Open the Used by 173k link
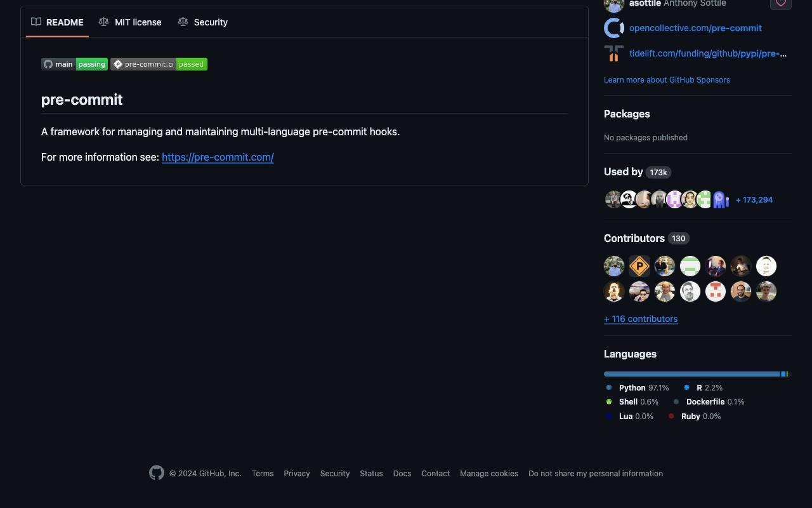The image size is (812, 508). [x=638, y=172]
